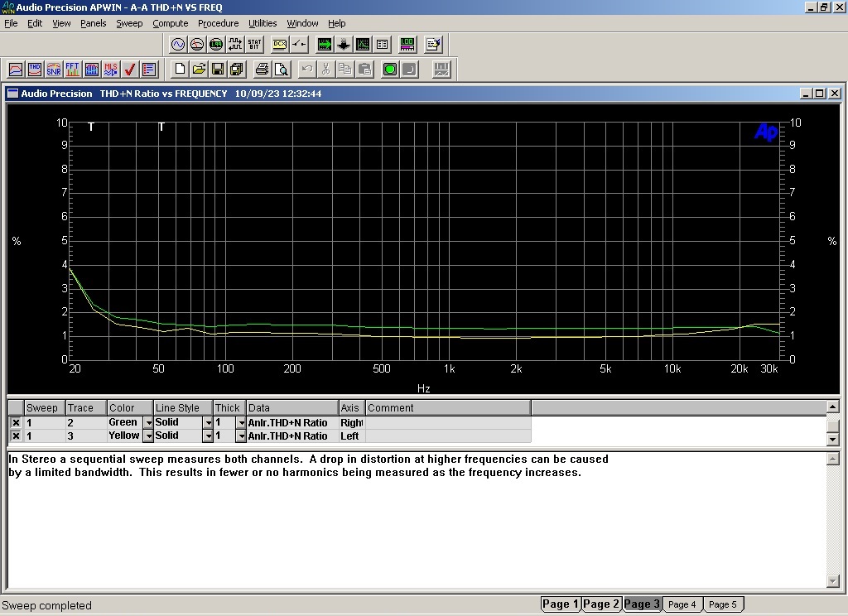Open the Sweep menu
Screen dimensions: 848x616
pos(128,23)
